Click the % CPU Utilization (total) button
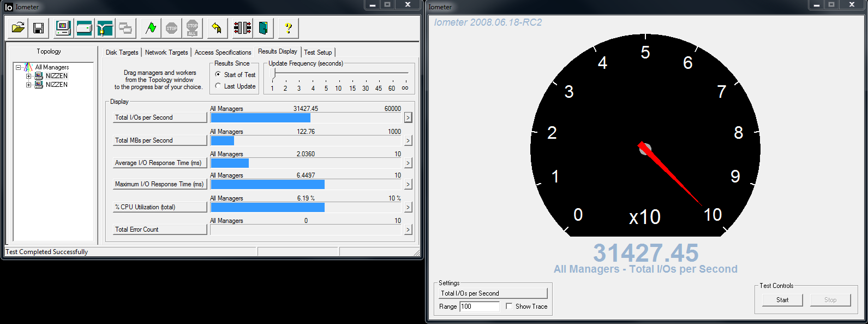Viewport: 868px width, 324px height. [x=160, y=207]
